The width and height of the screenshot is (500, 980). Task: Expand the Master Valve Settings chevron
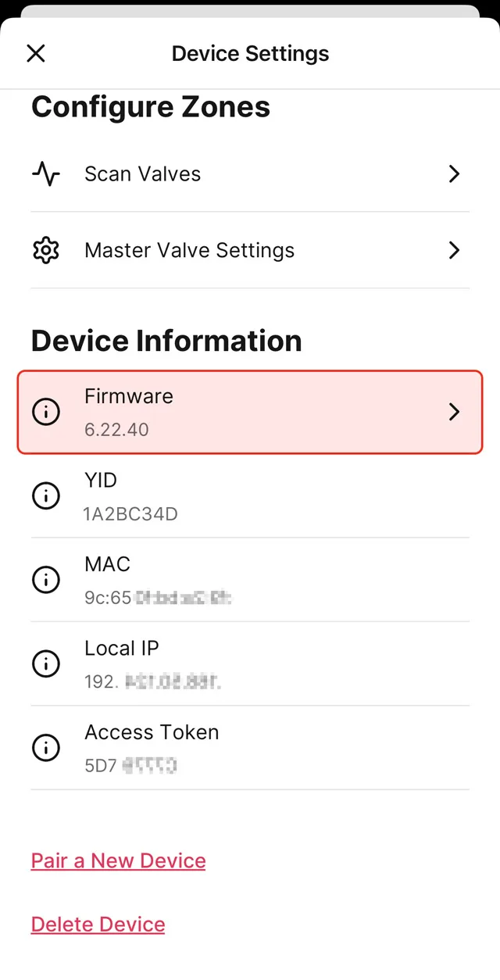point(454,250)
